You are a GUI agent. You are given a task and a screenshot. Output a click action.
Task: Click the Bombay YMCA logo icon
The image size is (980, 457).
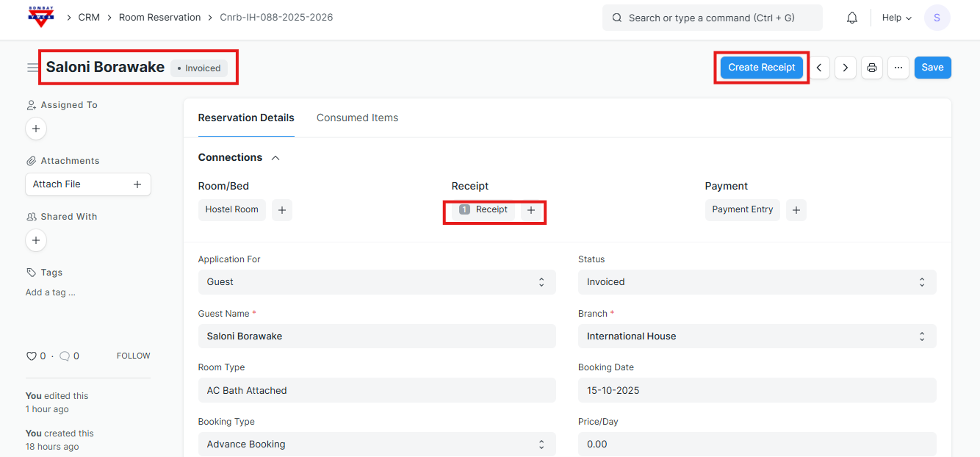click(x=41, y=17)
